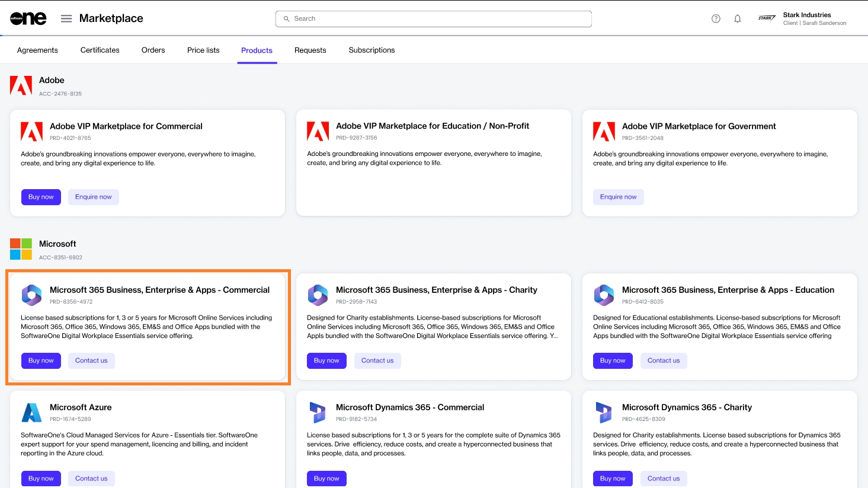Screen dimensions: 868x488
Task: Click the SoftwareOne logo
Action: (28, 18)
